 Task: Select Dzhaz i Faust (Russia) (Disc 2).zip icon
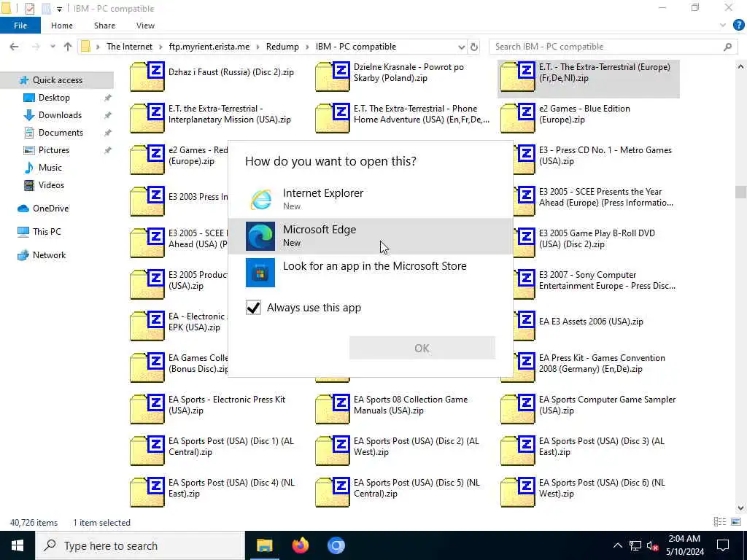point(147,76)
